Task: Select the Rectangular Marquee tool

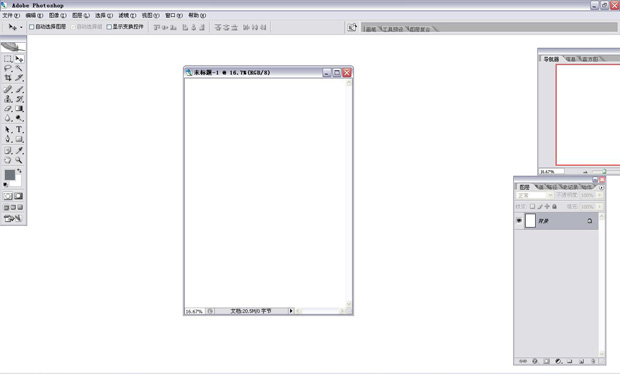Action: point(8,59)
